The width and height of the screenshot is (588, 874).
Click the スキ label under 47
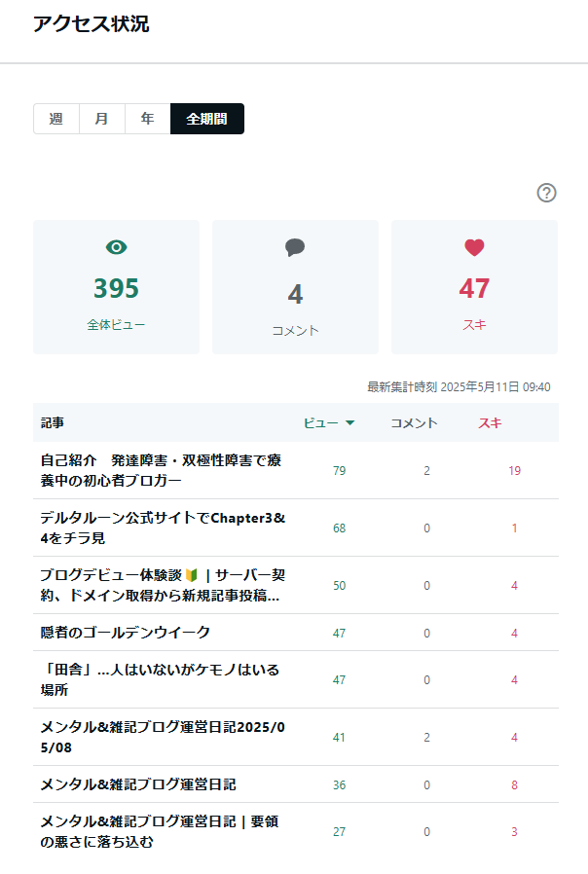(474, 325)
